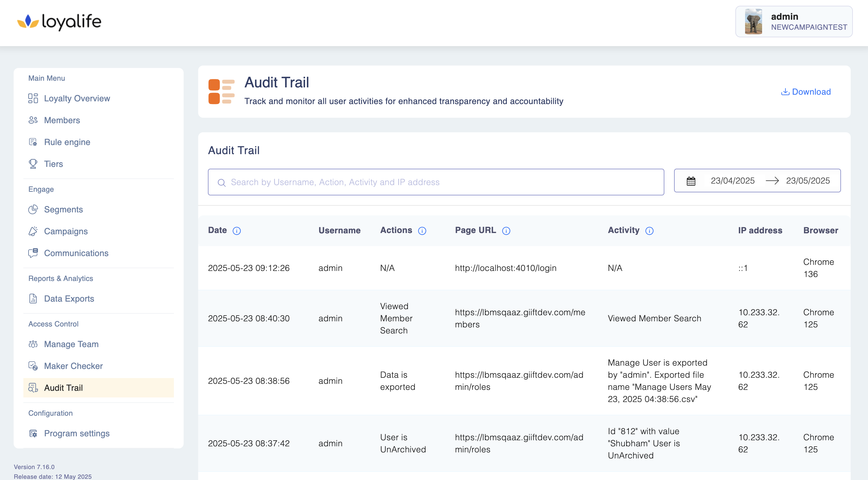Image resolution: width=868 pixels, height=480 pixels.
Task: Navigate to Manage Team
Action: pos(71,344)
